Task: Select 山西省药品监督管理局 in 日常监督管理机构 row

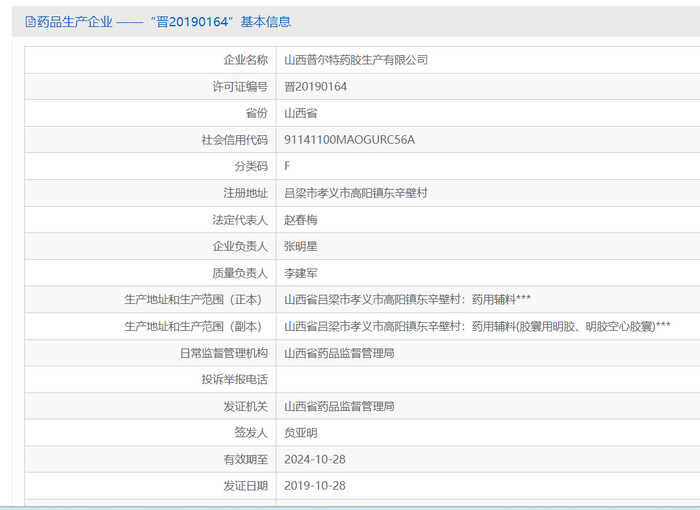Action: click(x=339, y=353)
